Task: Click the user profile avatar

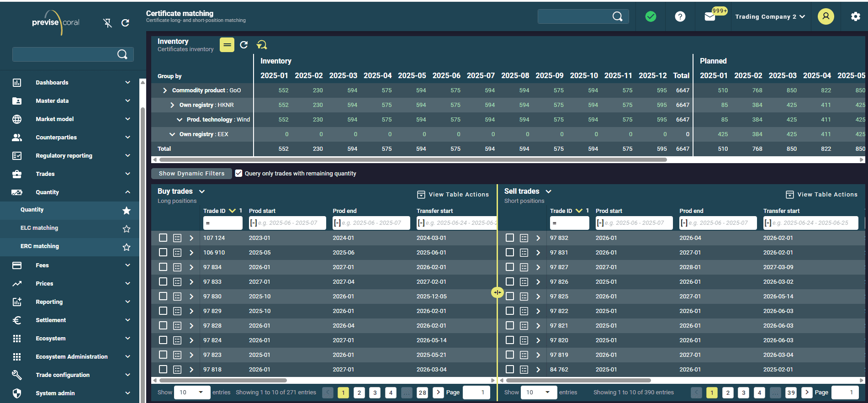Action: point(826,17)
